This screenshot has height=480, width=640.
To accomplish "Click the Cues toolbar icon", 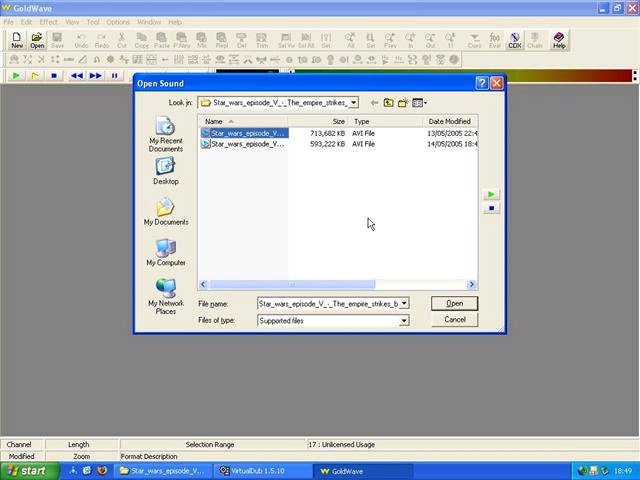I will (x=474, y=40).
